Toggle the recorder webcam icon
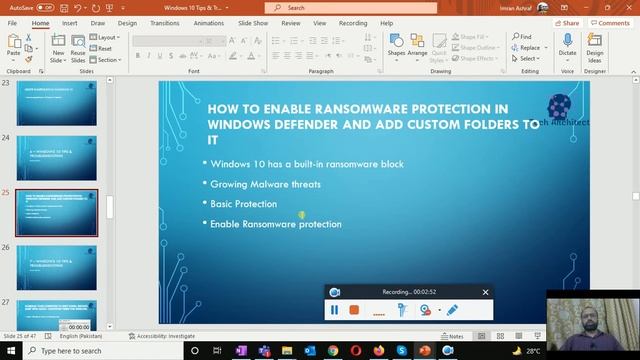The height and width of the screenshot is (360, 640). click(425, 310)
